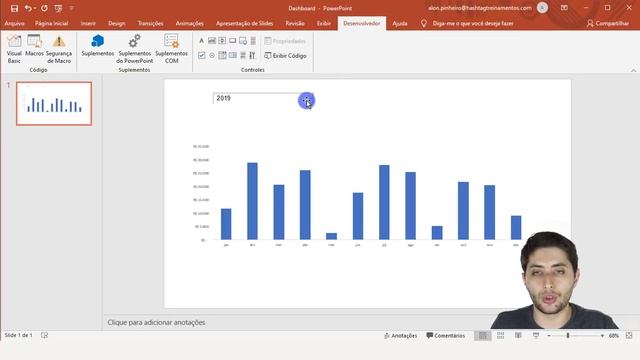Select the Check Box control
640x360 pixels.
(x=202, y=56)
